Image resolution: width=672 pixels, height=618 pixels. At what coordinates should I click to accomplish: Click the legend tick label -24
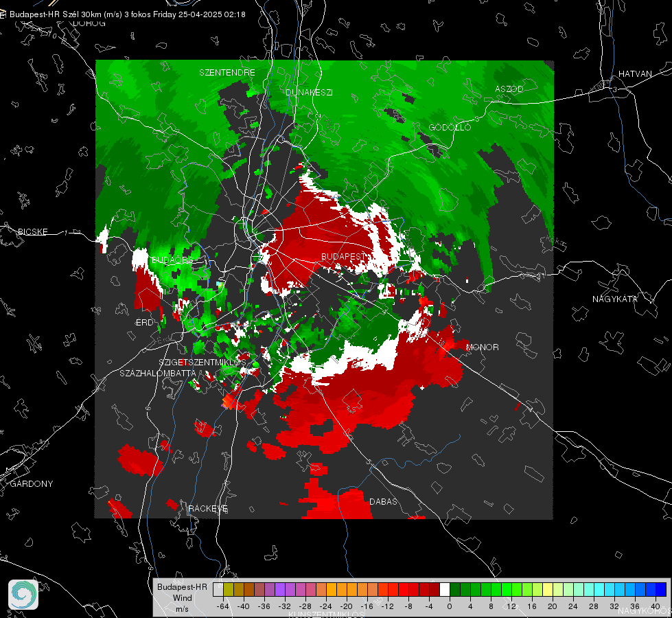coord(326,606)
